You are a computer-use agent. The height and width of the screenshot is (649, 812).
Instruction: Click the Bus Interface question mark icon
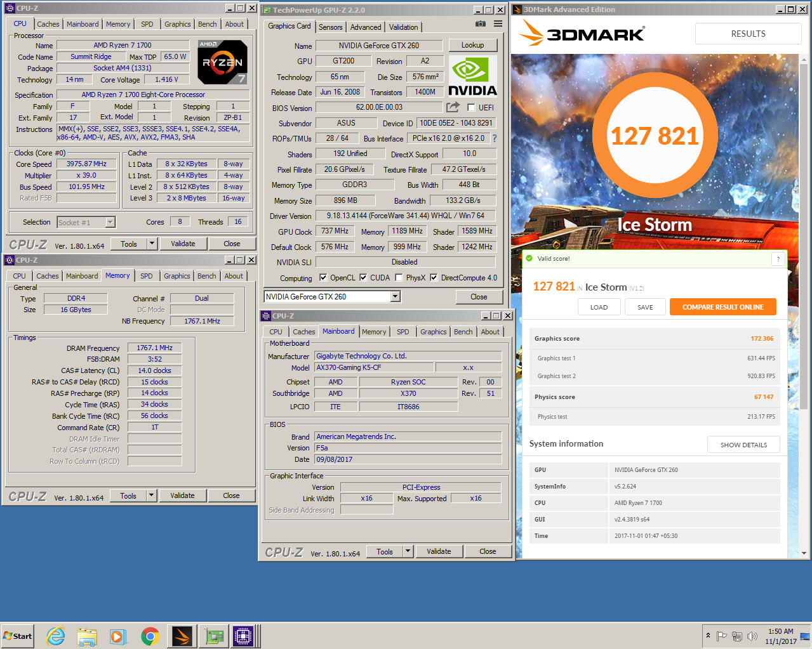tap(495, 138)
